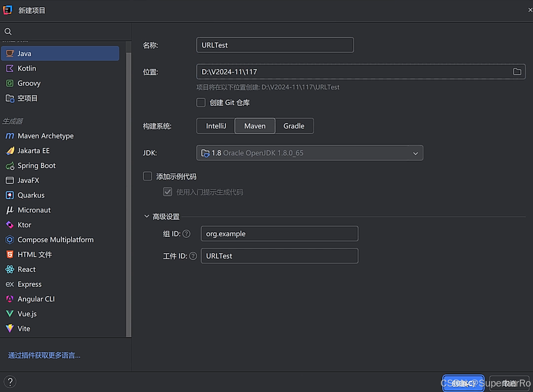Show help tooltip for 工件 ID
The width and height of the screenshot is (533, 392).
(x=193, y=256)
